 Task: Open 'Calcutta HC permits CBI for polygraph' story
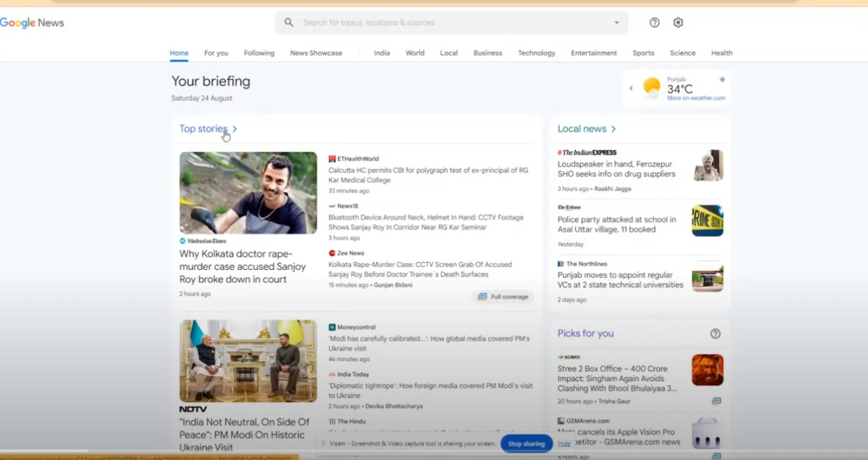[428, 175]
